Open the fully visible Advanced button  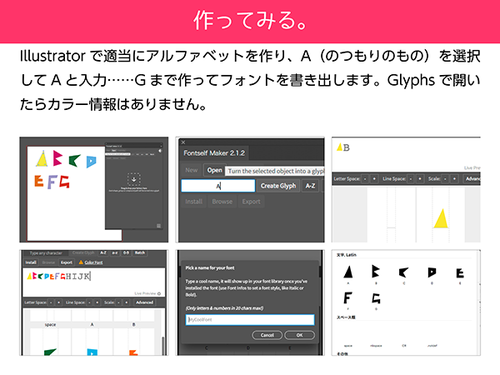(144, 302)
